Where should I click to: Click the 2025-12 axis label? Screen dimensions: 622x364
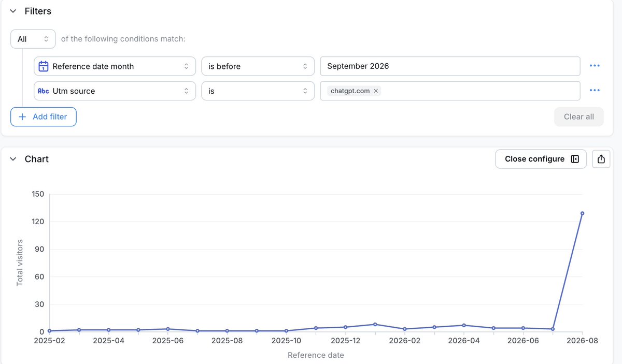[345, 341]
